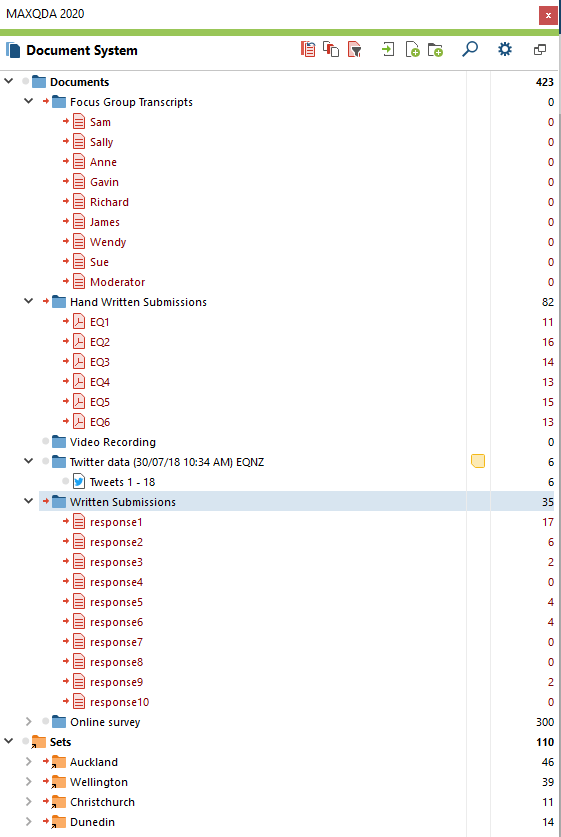Click the Sets root folder icon

(x=38, y=742)
